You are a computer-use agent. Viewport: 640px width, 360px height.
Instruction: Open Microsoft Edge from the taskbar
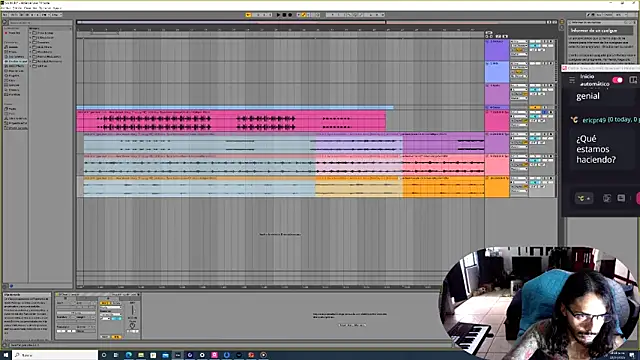pyautogui.click(x=129, y=355)
